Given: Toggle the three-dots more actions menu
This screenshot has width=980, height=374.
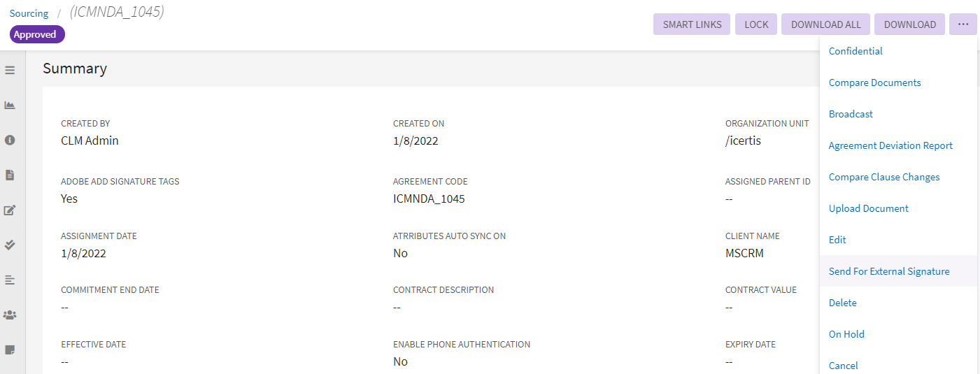Looking at the screenshot, I should click(963, 24).
